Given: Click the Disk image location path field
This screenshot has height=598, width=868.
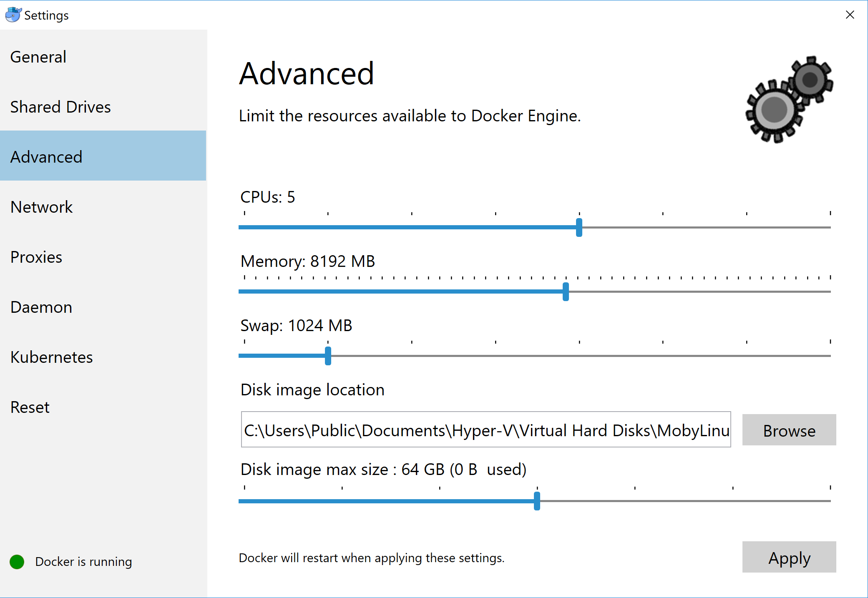Looking at the screenshot, I should 486,430.
